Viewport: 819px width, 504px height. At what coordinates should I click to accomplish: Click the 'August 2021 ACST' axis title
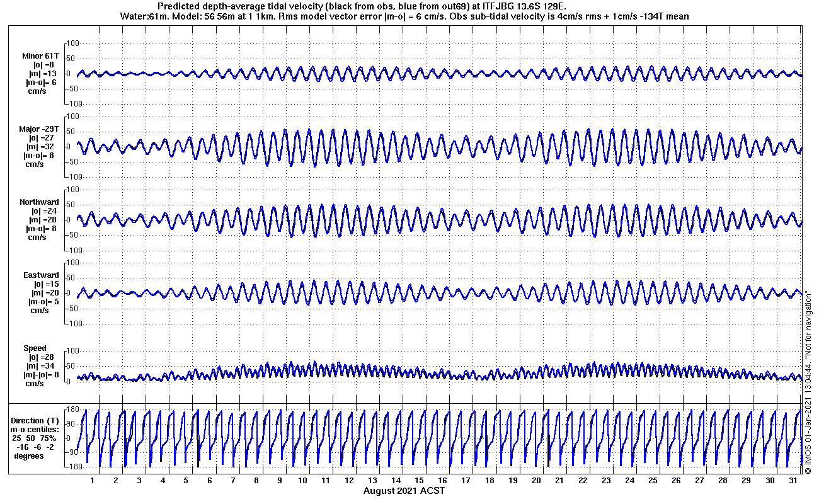pyautogui.click(x=404, y=491)
